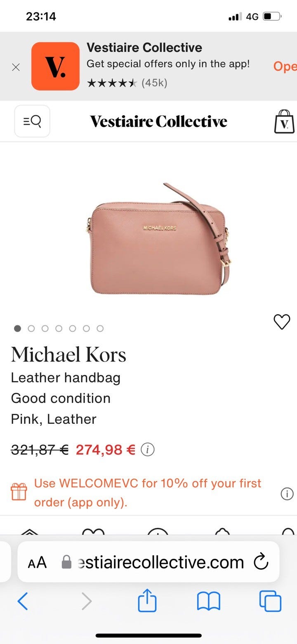The width and height of the screenshot is (297, 644).
Task: Select the fourth image pagination dot
Action: click(59, 328)
